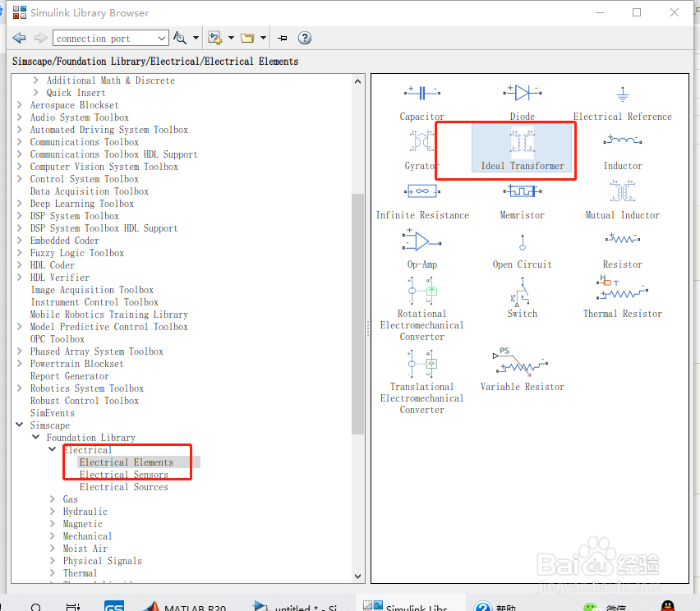Open MATLAB from the taskbar
This screenshot has height=611, width=700.
tap(185, 606)
